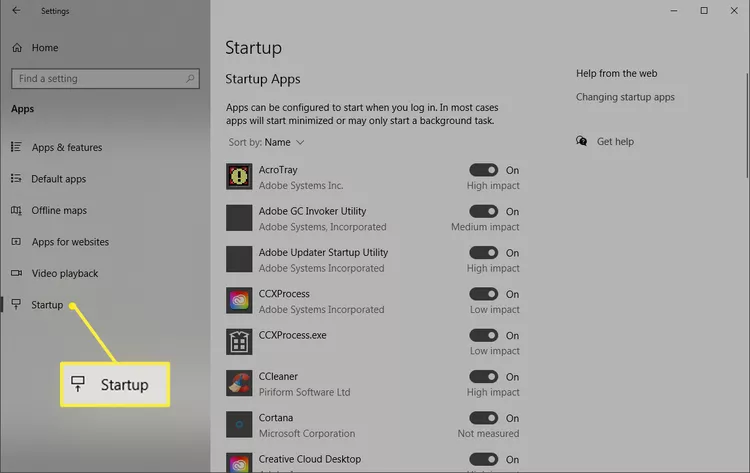750x473 pixels.
Task: Click Medium impact label
Action: pyautogui.click(x=485, y=227)
